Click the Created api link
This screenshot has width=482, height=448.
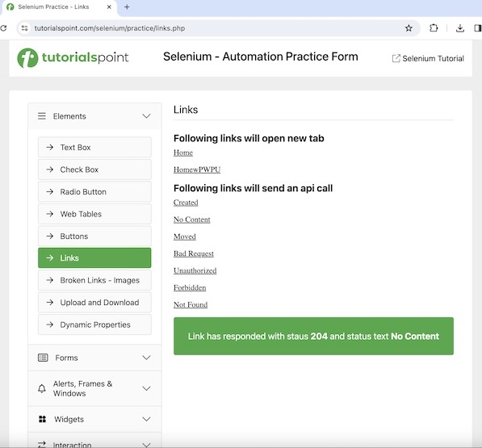[186, 203]
